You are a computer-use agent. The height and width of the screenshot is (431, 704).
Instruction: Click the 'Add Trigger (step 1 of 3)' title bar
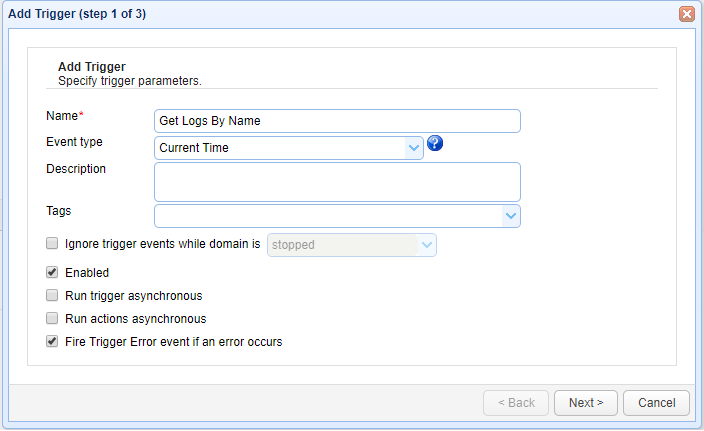[300, 14]
